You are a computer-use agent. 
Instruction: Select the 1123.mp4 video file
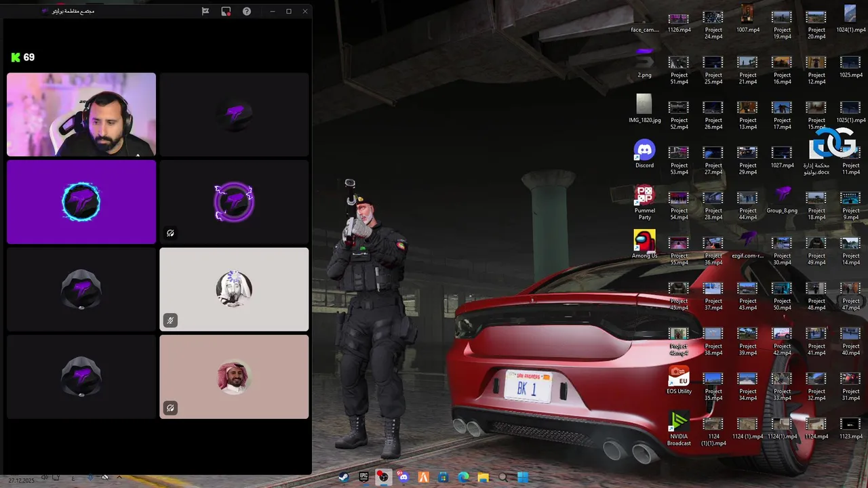click(850, 429)
